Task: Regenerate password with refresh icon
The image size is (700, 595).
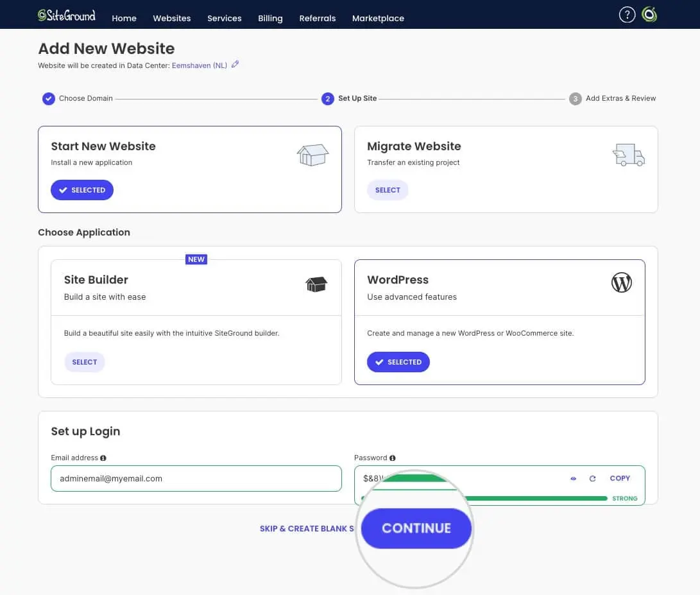Action: click(x=592, y=479)
